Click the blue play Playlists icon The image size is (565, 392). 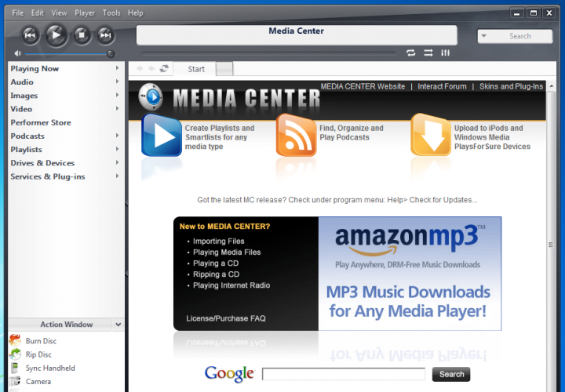(x=162, y=136)
